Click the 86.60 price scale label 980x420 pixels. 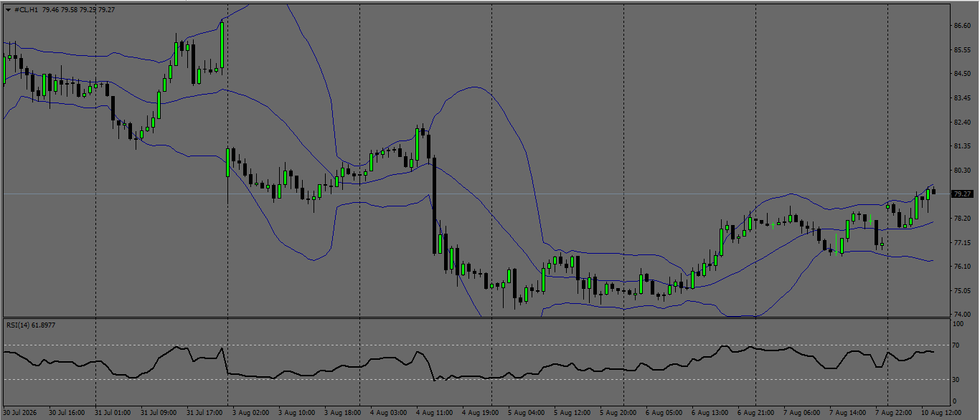click(962, 25)
